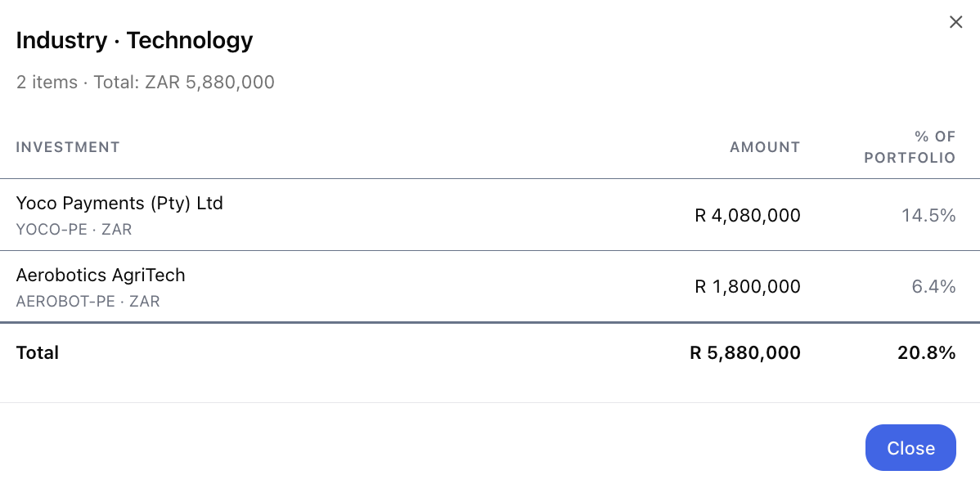
Task: Click the Industry · Technology dialog title
Action: (x=134, y=41)
